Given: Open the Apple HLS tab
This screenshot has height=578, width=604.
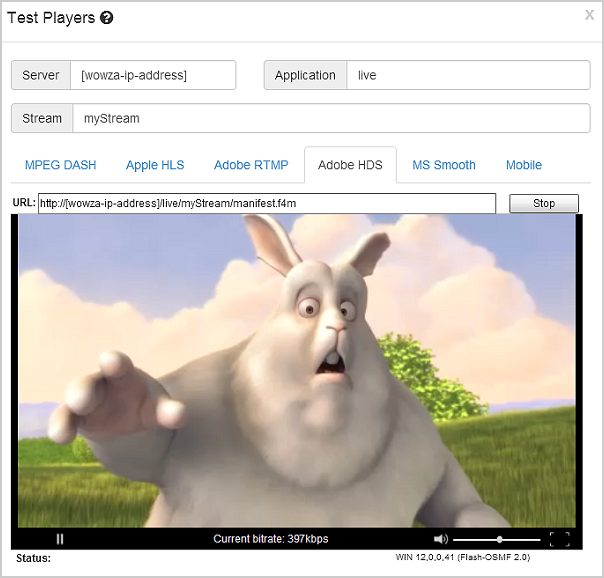Looking at the screenshot, I should coord(155,165).
